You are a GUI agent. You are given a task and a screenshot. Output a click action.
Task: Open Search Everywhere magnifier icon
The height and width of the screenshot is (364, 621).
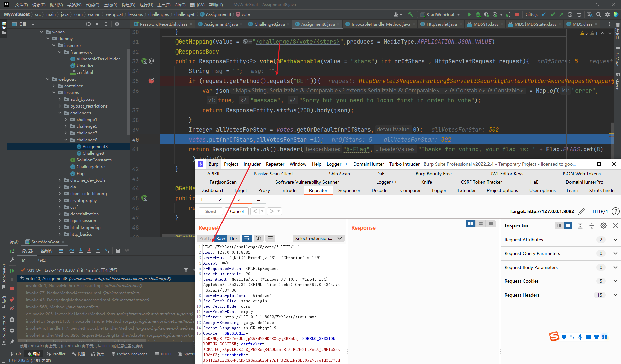click(x=599, y=14)
